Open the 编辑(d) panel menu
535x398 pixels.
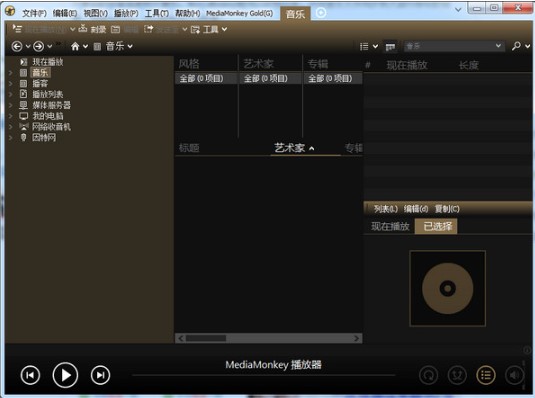pyautogui.click(x=416, y=209)
